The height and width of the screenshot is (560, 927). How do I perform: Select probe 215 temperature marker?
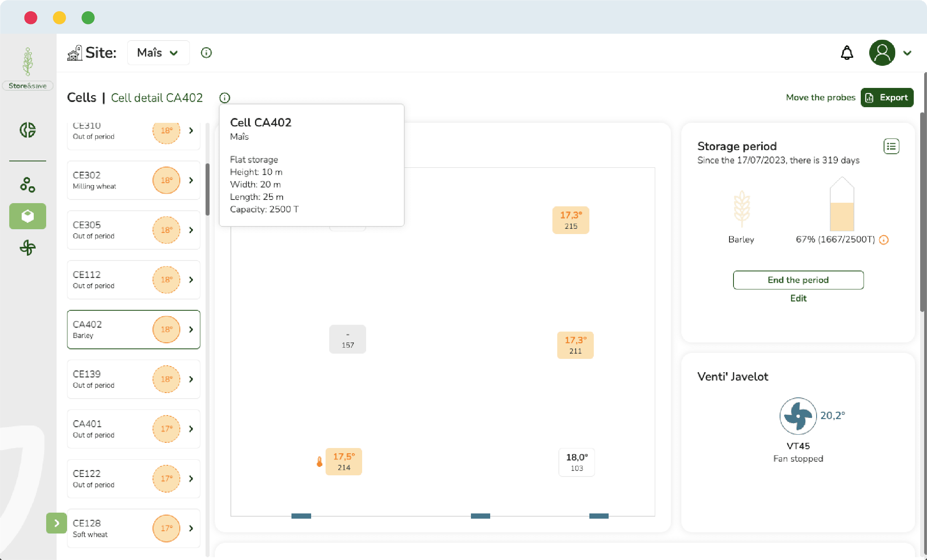tap(570, 220)
